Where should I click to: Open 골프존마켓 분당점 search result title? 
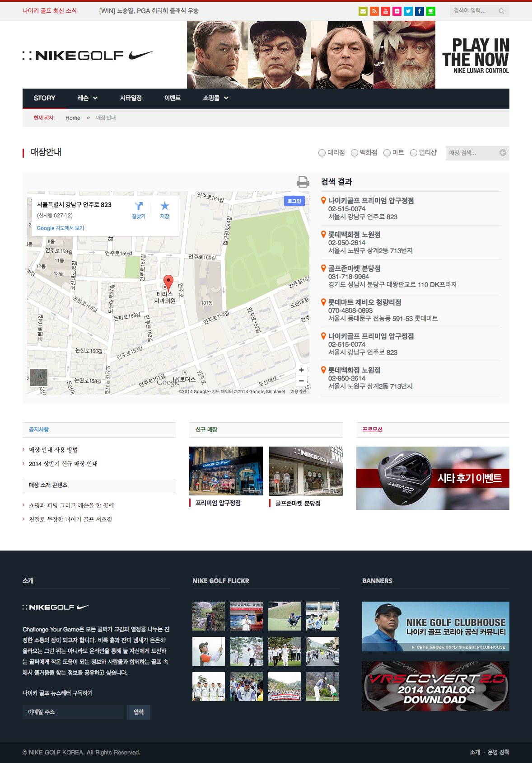(x=354, y=268)
